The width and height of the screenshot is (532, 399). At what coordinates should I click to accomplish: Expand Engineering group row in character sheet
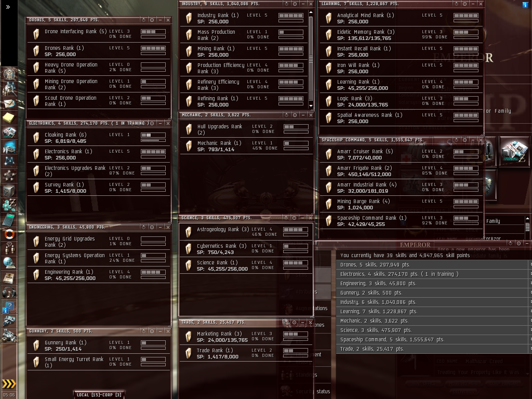[x=434, y=283]
